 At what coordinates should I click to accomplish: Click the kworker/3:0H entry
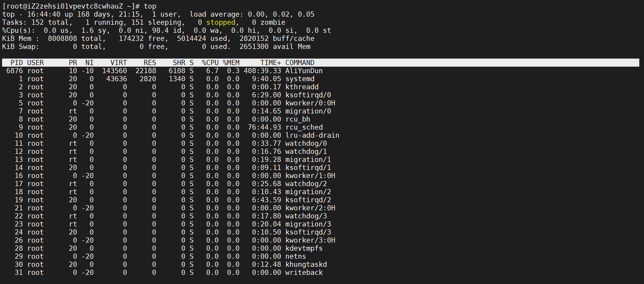310,240
